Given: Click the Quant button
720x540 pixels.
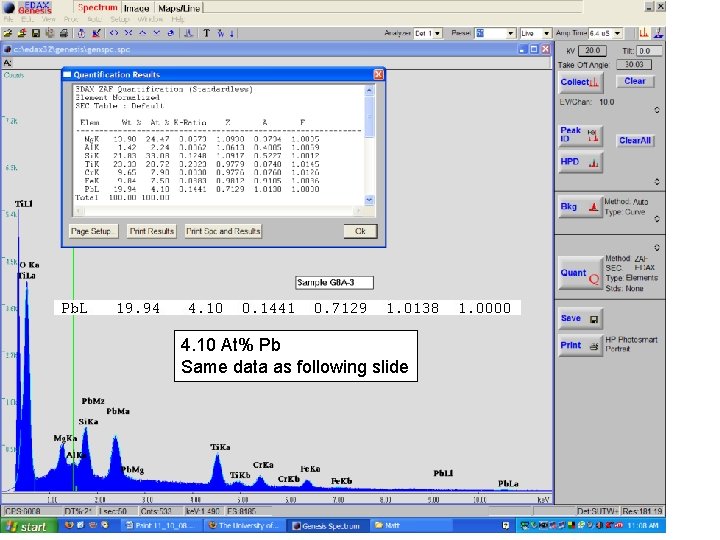Looking at the screenshot, I should pyautogui.click(x=580, y=273).
